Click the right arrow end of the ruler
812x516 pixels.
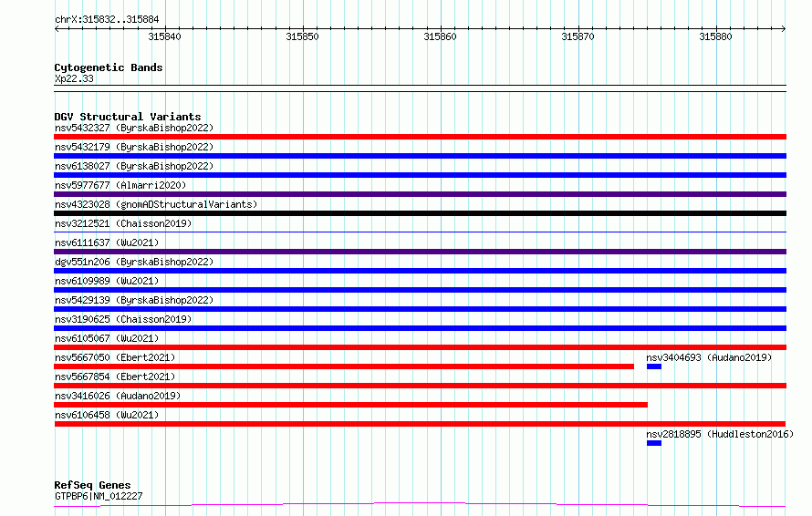784,29
